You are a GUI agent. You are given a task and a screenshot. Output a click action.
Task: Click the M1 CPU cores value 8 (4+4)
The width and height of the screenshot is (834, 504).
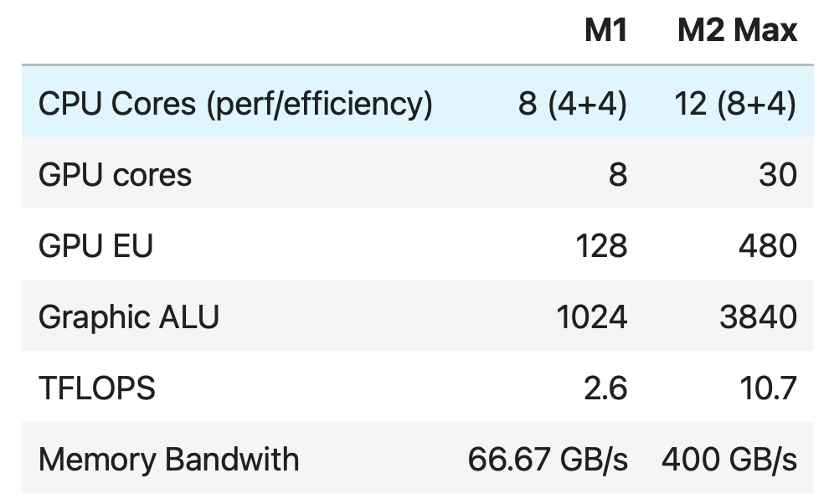(x=572, y=104)
